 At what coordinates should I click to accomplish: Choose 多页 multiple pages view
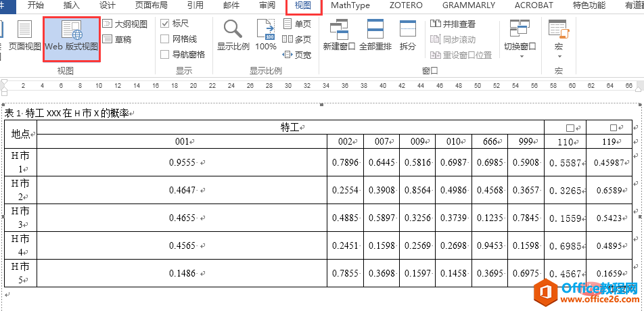click(297, 39)
